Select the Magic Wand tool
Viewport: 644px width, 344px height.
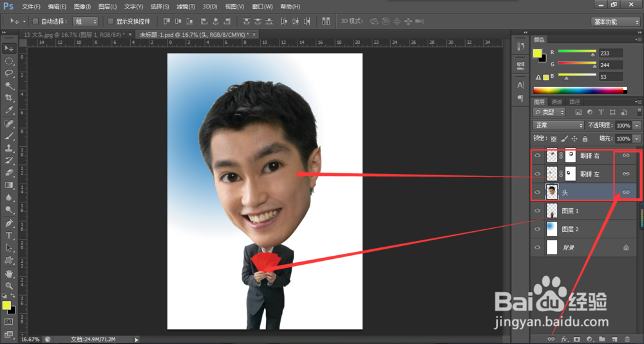(x=8, y=86)
